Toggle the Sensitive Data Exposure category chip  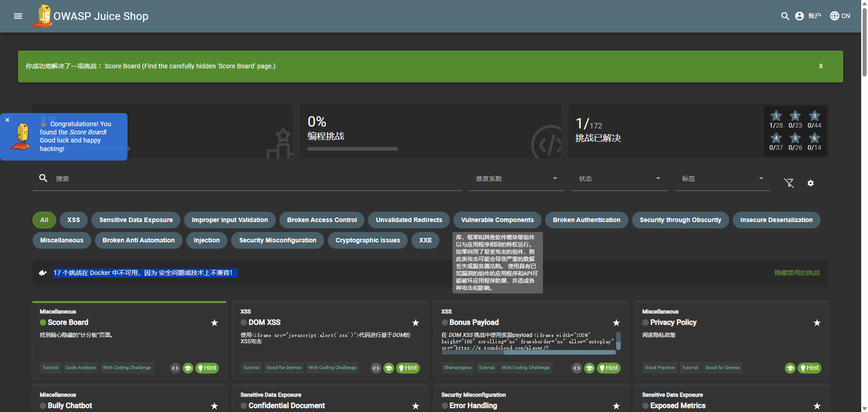tap(136, 220)
